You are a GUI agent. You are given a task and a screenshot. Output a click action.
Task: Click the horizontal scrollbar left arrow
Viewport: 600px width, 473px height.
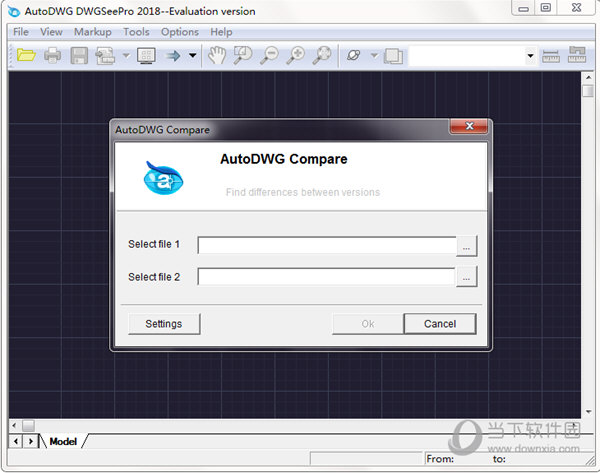14,425
